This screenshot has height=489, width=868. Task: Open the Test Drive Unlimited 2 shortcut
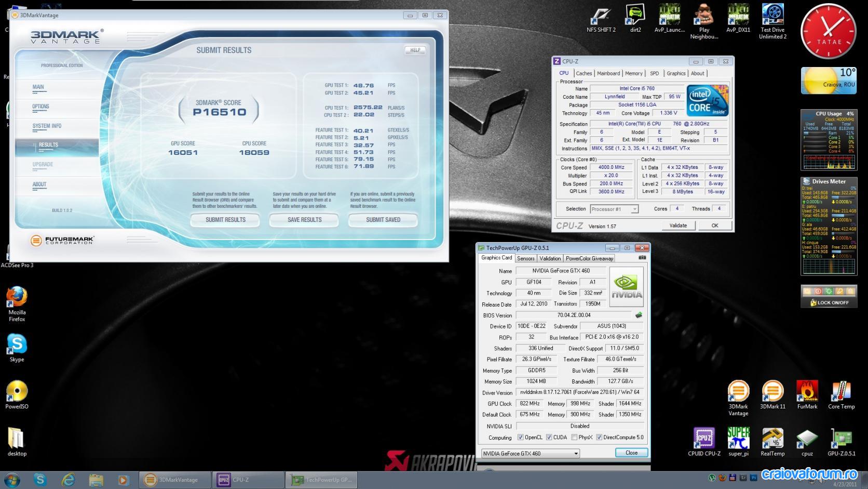(x=772, y=21)
